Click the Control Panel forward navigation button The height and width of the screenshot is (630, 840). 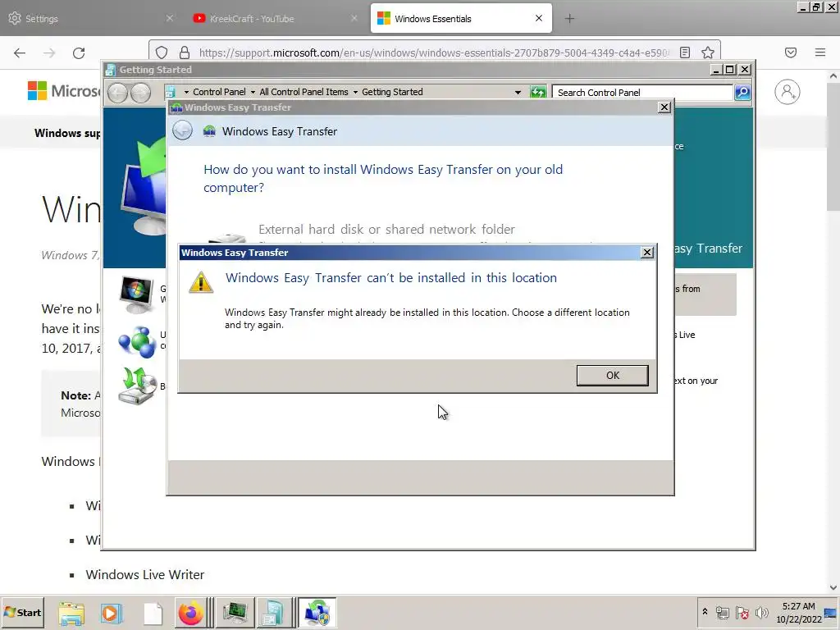point(141,93)
